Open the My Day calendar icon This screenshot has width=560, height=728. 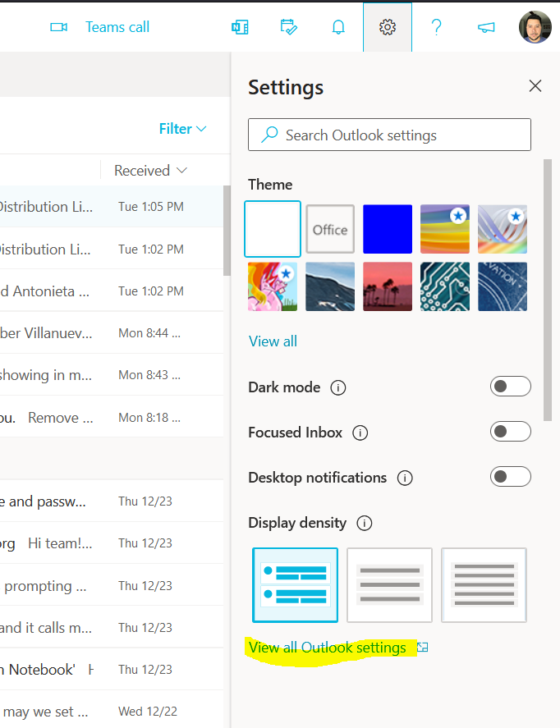289,27
